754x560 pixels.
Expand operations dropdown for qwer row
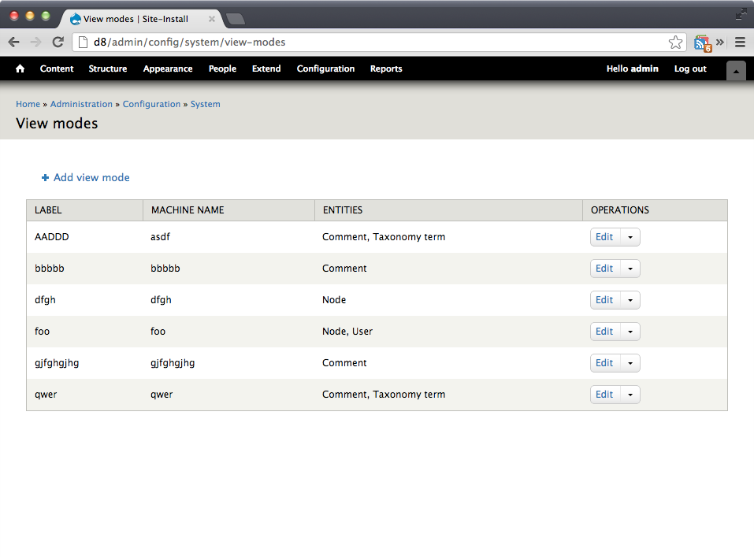tap(630, 395)
